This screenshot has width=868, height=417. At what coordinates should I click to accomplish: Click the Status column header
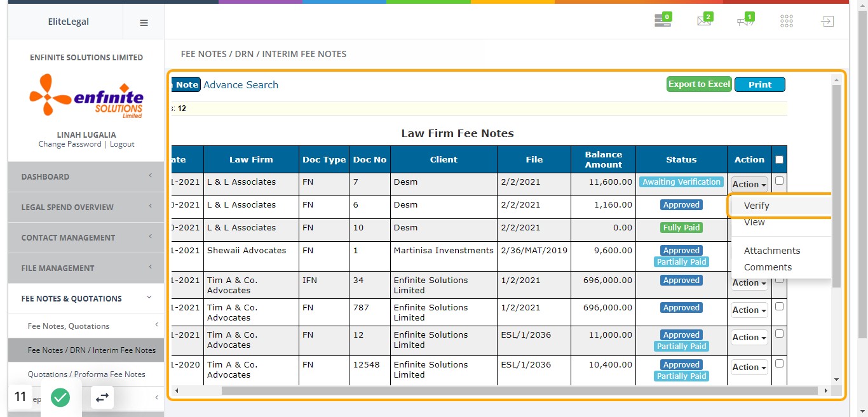(x=681, y=159)
